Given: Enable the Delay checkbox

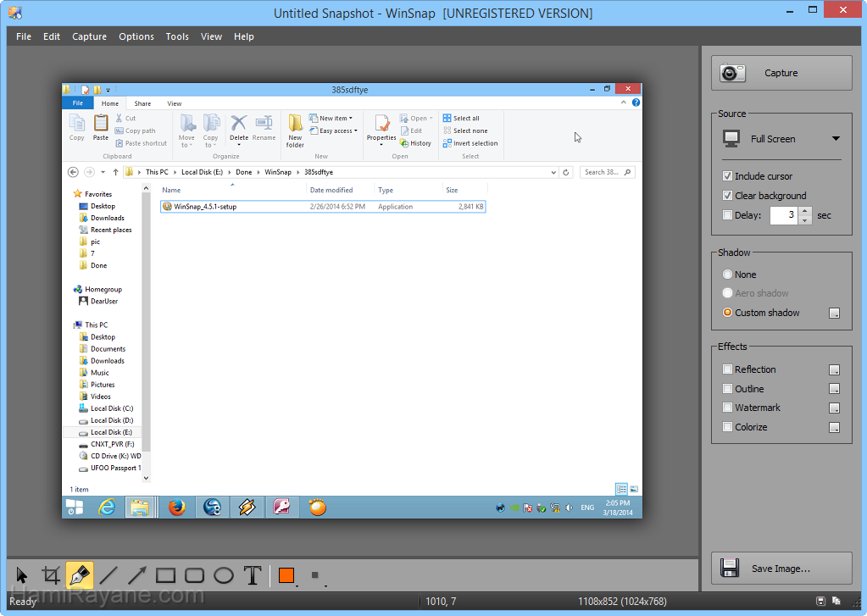Looking at the screenshot, I should (x=728, y=215).
